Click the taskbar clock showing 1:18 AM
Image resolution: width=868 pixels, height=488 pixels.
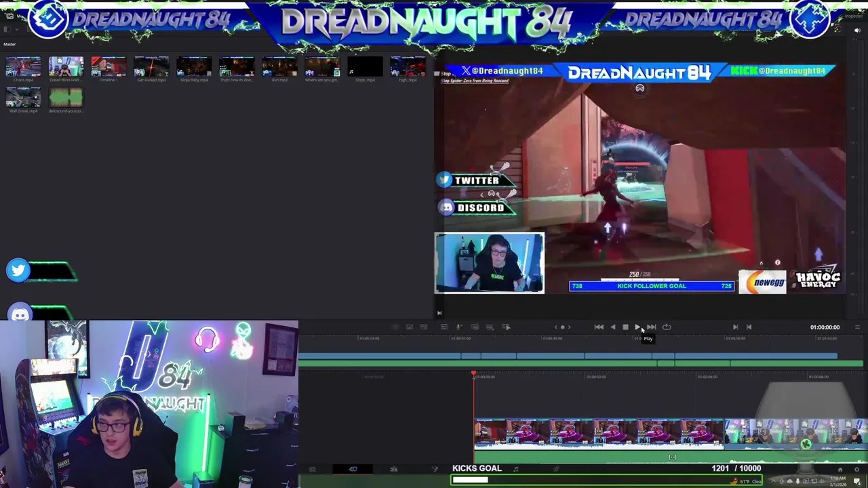[x=838, y=481]
